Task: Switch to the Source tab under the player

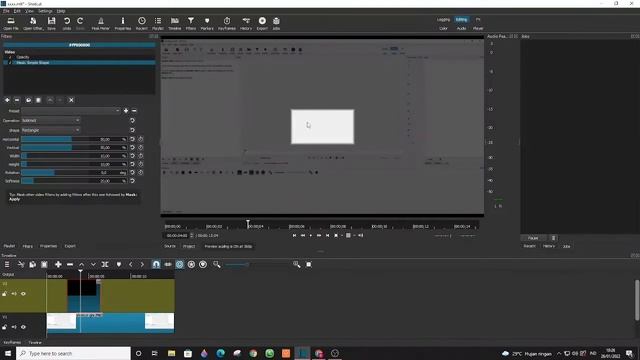Action: pos(170,247)
